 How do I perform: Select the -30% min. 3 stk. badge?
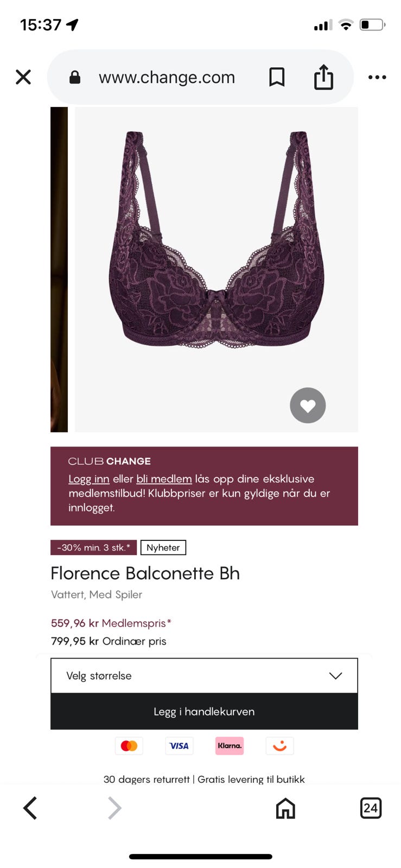click(93, 547)
